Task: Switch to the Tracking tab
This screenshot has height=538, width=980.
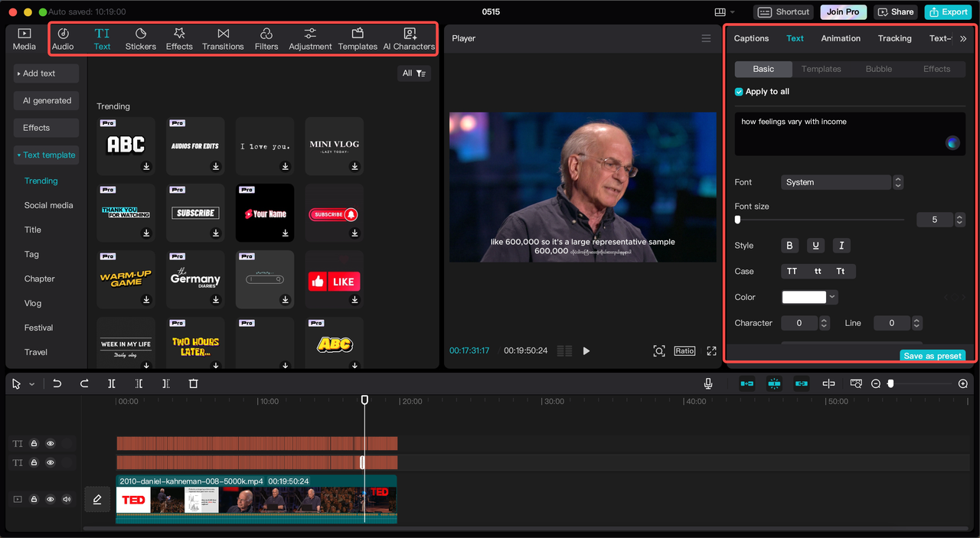Action: click(x=894, y=38)
